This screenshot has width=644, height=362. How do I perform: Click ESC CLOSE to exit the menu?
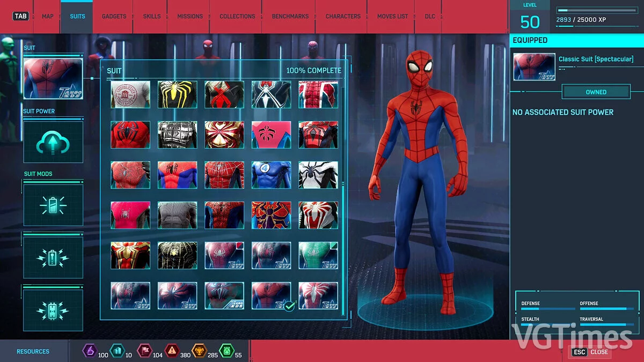pos(590,352)
